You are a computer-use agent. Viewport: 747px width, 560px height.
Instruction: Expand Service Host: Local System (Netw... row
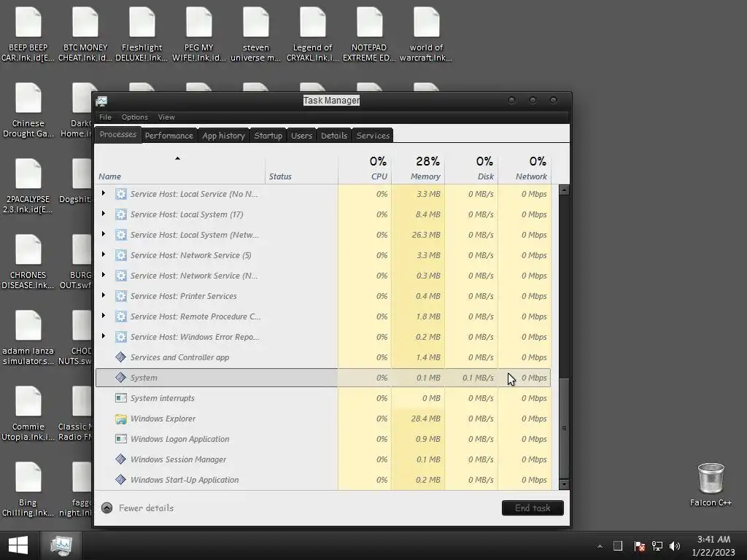point(104,234)
